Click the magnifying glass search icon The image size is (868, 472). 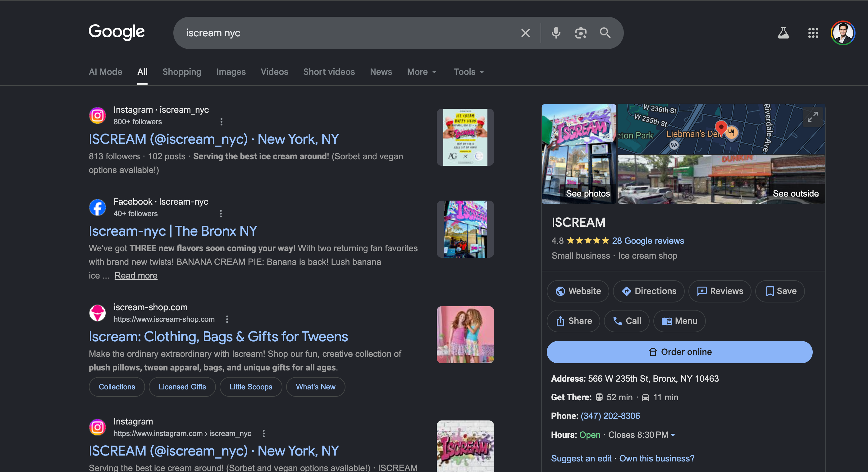point(605,33)
